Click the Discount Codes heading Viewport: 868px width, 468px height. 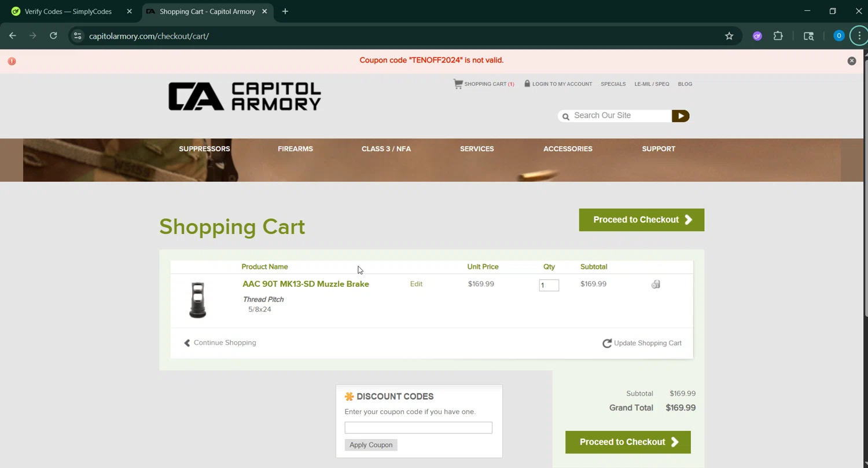click(x=395, y=397)
